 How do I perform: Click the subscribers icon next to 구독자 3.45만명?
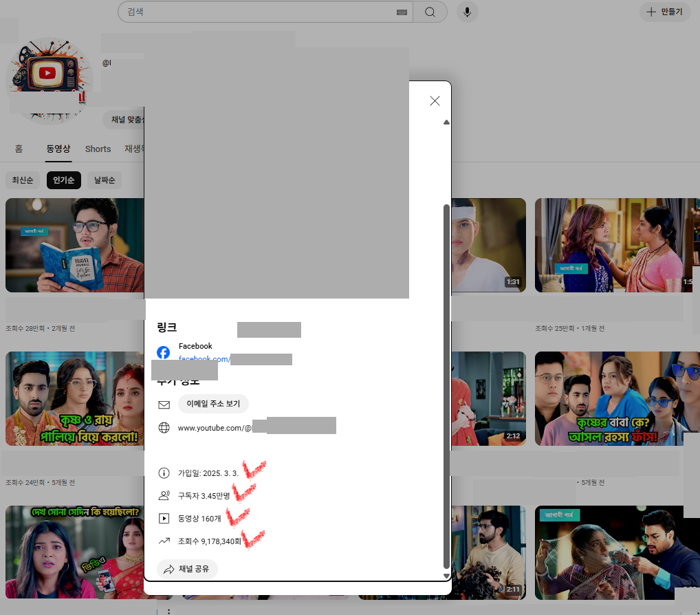164,495
